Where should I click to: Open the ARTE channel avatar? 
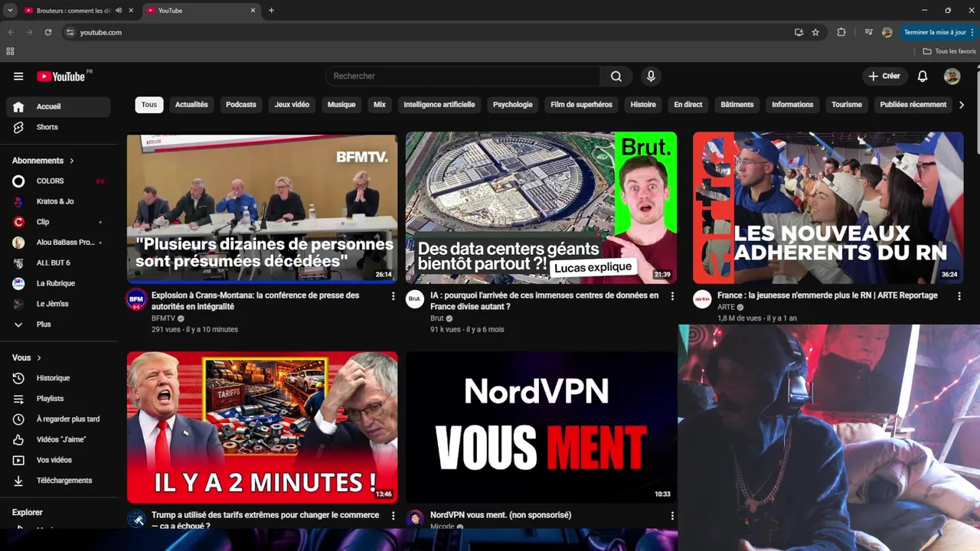tap(702, 299)
